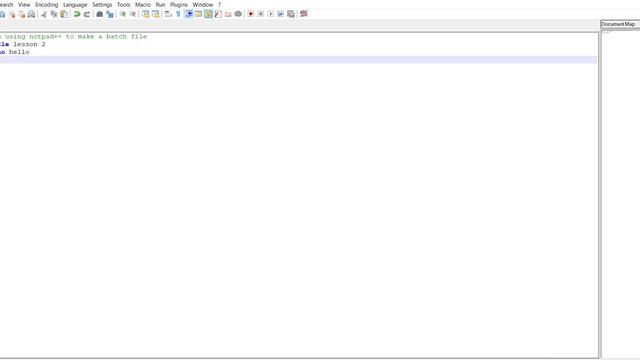Click the comment line about batch file
Screen dimensions: 640x360
click(x=73, y=36)
